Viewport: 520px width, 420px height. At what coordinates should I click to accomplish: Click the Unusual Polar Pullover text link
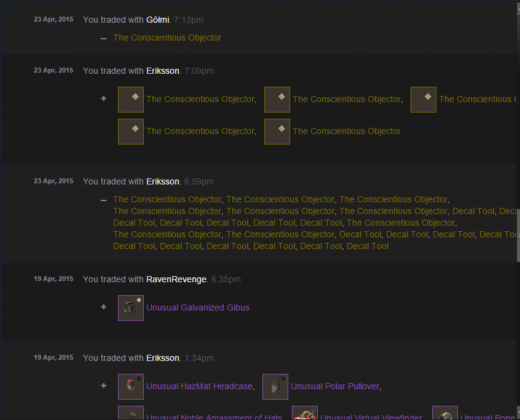tap(335, 386)
